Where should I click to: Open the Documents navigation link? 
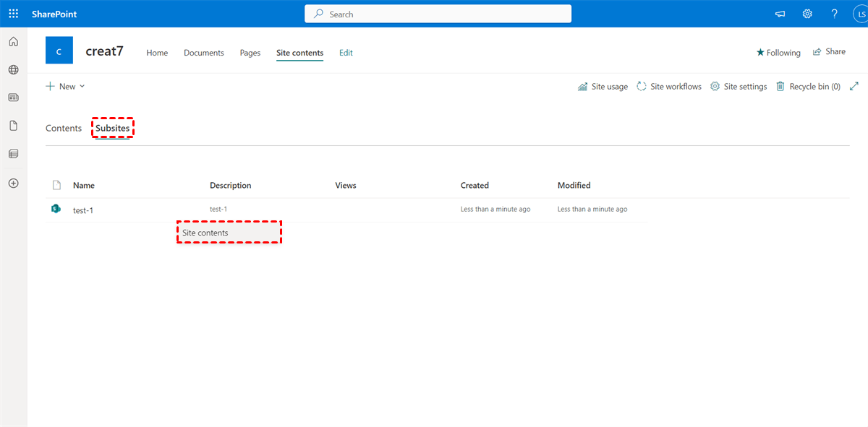pyautogui.click(x=203, y=53)
